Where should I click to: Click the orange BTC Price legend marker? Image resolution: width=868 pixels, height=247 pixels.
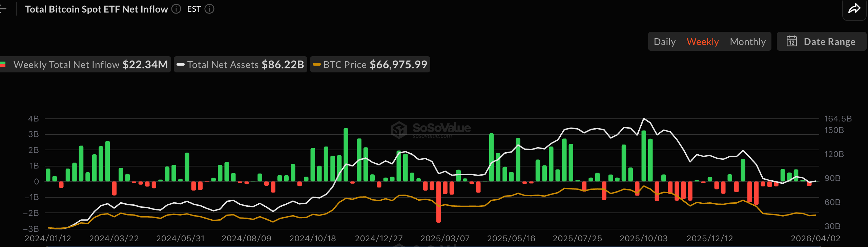pyautogui.click(x=317, y=65)
